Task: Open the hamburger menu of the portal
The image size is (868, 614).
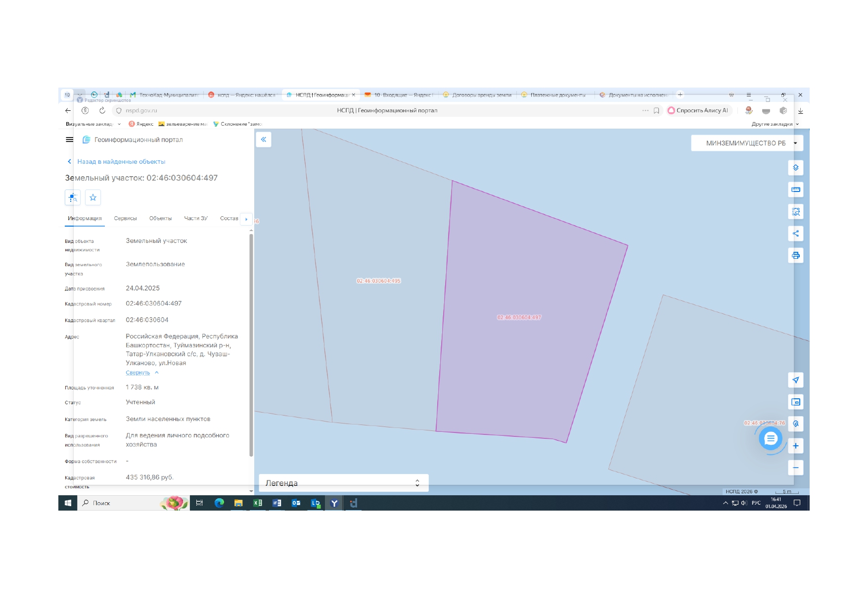Action: (x=70, y=140)
